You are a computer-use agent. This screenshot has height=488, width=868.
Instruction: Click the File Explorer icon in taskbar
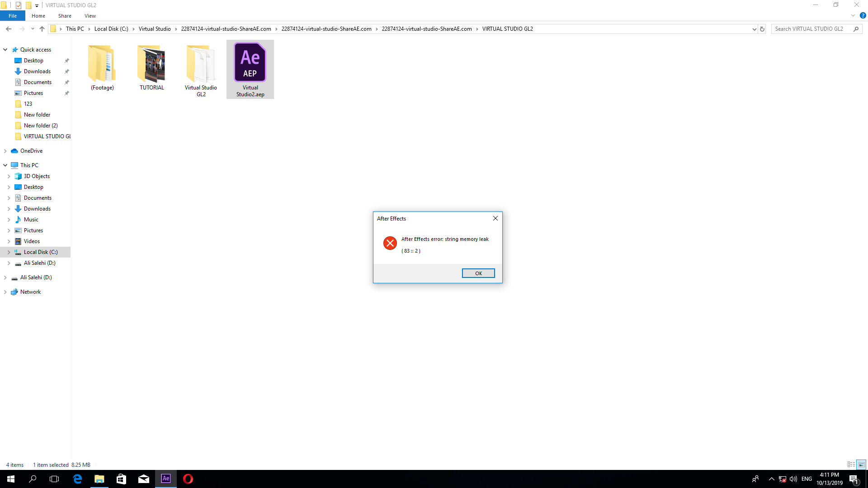click(99, 479)
